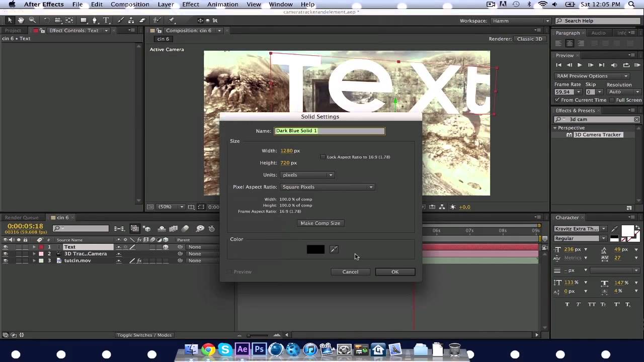Open Photoshop from the Dock
Viewport: 644px width, 362px height.
coord(259,349)
